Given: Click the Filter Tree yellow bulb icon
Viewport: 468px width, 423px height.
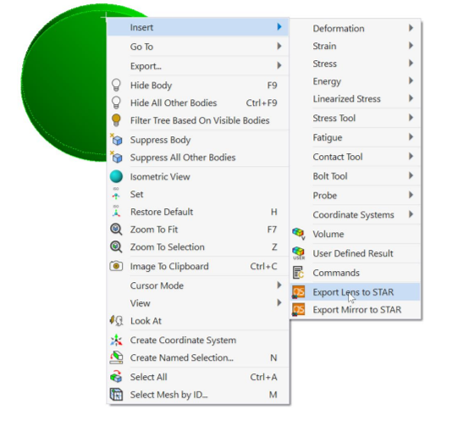Looking at the screenshot, I should pyautogui.click(x=116, y=120).
